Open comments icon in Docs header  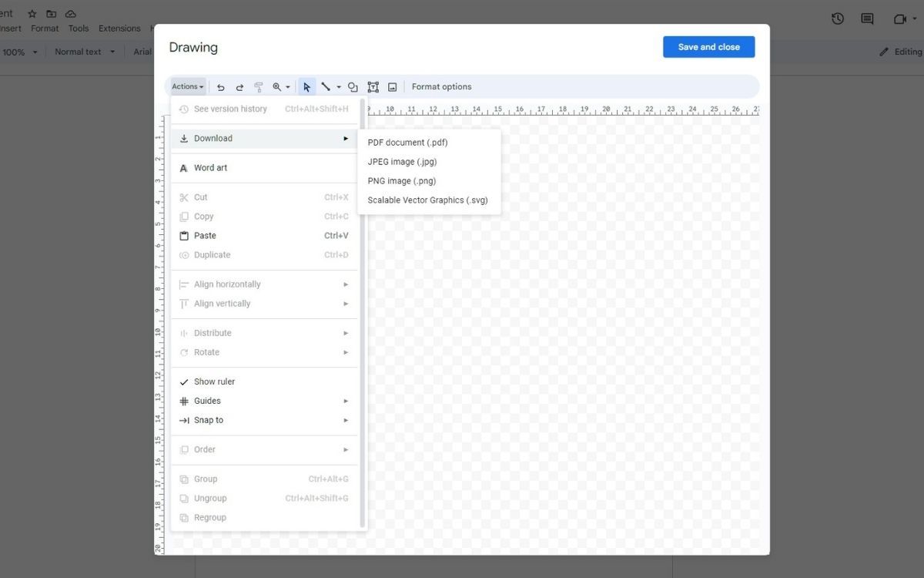click(867, 19)
